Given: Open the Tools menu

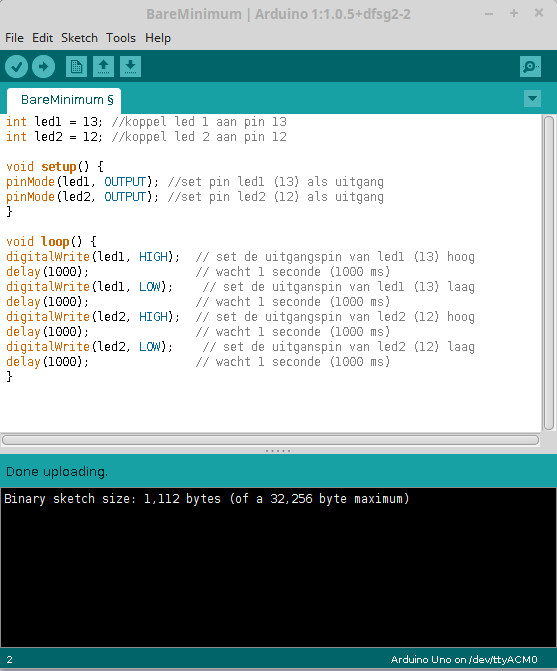Looking at the screenshot, I should pos(121,38).
